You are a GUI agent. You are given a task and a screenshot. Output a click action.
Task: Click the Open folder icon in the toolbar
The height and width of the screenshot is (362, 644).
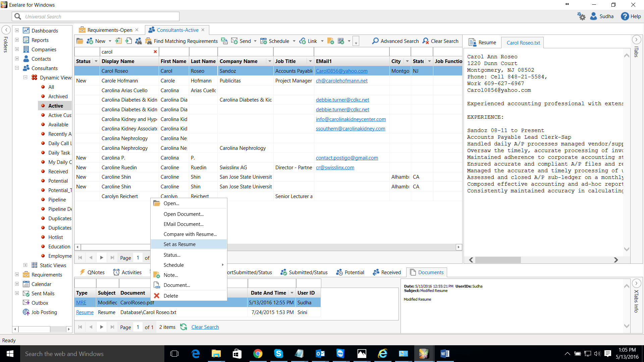[x=80, y=41]
